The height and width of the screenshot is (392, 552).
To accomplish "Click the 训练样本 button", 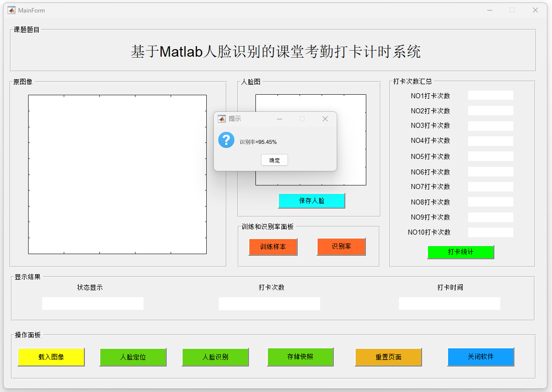I will point(273,247).
